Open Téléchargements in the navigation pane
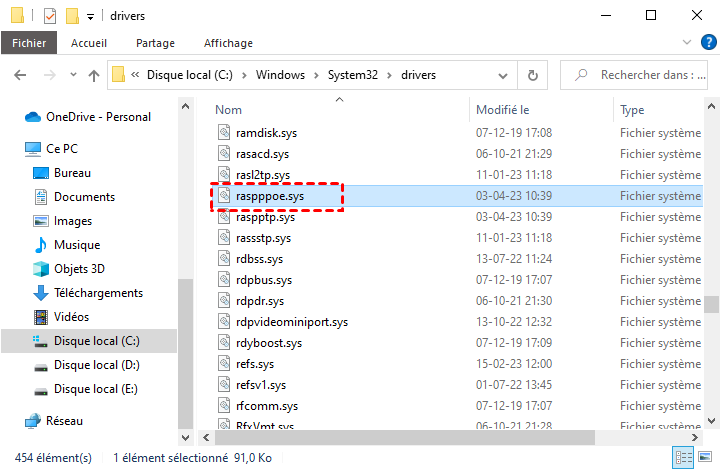The width and height of the screenshot is (721, 470). pyautogui.click(x=88, y=293)
